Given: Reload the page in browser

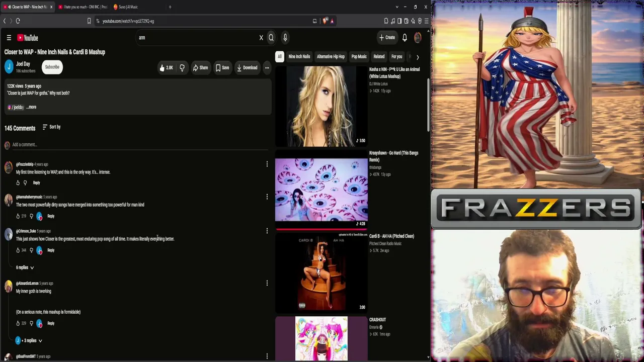Looking at the screenshot, I should click(18, 21).
